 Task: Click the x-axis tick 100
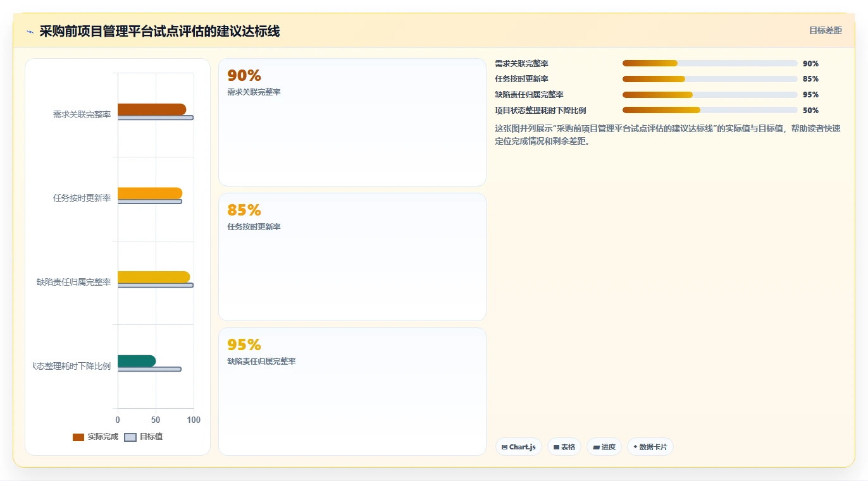[194, 420]
